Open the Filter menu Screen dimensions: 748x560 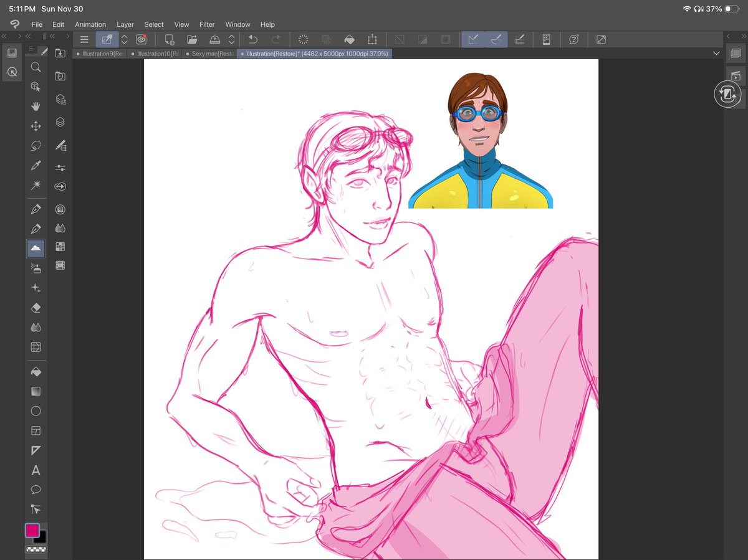click(207, 24)
